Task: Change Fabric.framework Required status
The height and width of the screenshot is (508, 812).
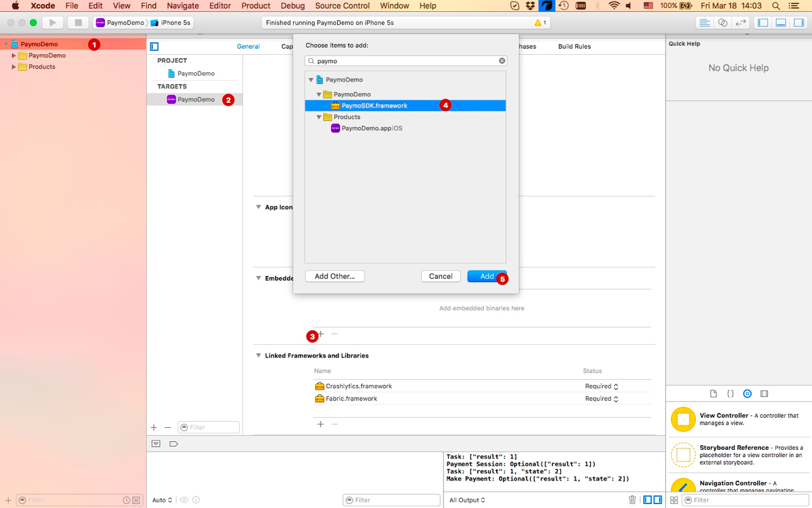Action: [x=602, y=398]
